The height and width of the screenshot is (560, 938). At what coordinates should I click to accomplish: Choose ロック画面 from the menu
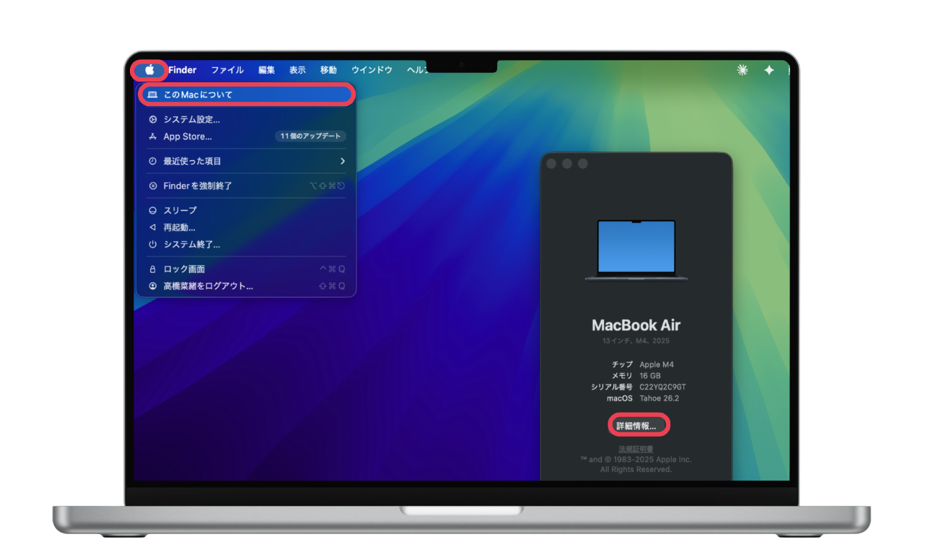pyautogui.click(x=246, y=268)
